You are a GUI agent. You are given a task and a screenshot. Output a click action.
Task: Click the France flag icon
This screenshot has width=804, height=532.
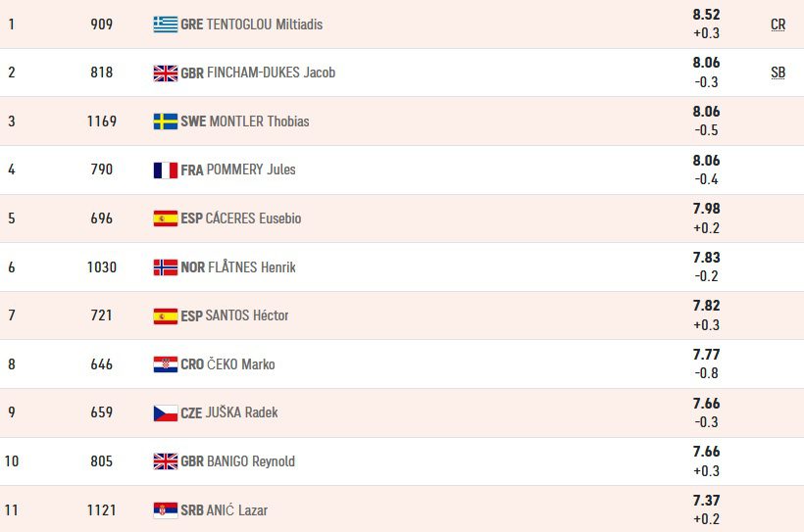tap(165, 170)
